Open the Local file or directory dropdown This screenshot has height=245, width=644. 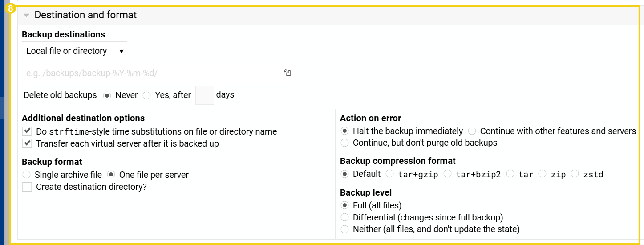74,51
